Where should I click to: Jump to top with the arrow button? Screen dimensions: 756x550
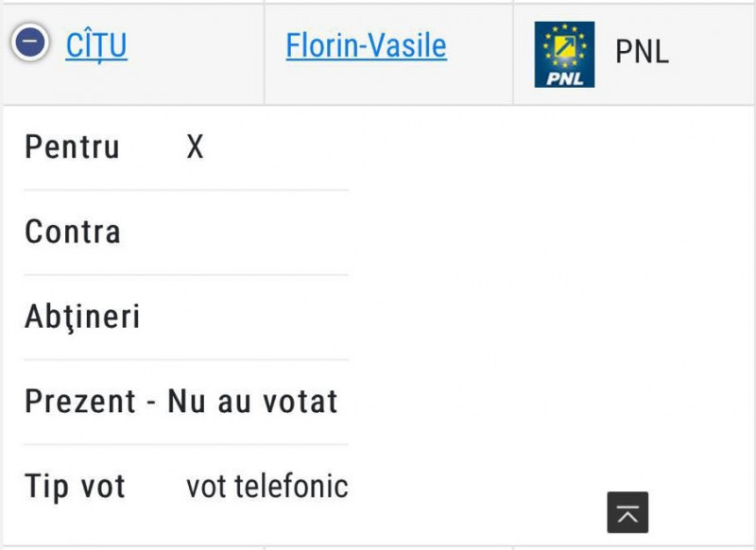[627, 512]
